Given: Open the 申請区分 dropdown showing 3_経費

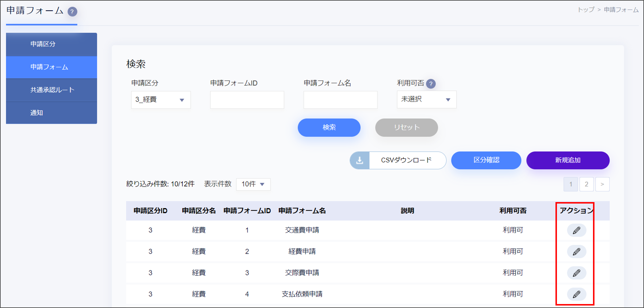Looking at the screenshot, I should point(161,100).
